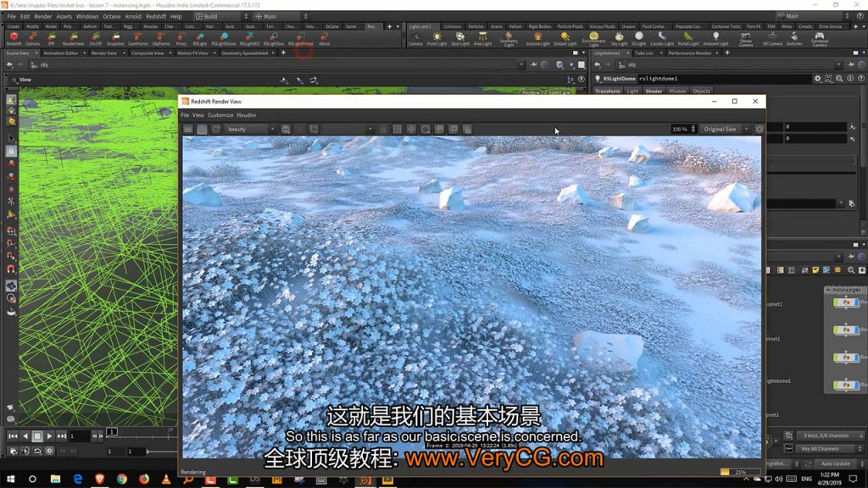Screen dimensions: 868x488
Task: Add a Portal Light
Action: tap(688, 38)
